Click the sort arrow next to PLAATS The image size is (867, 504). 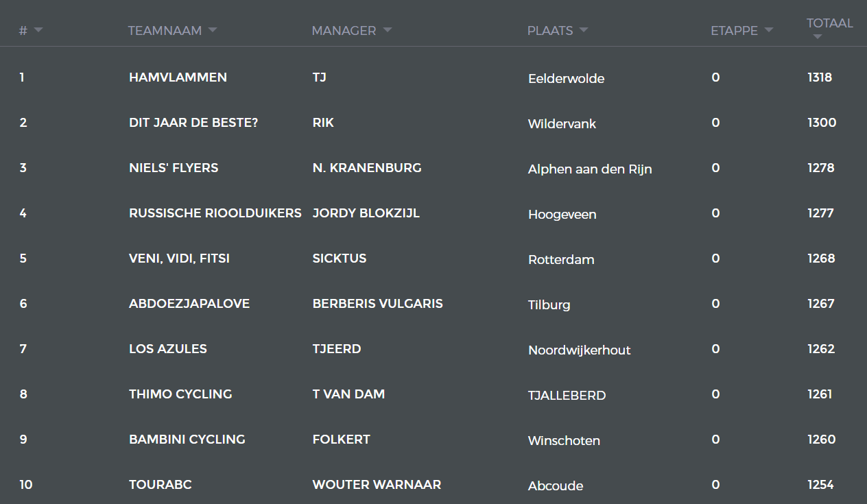click(x=584, y=30)
